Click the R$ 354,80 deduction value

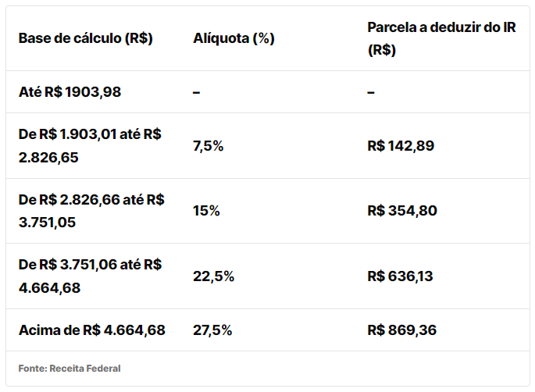pos(402,211)
